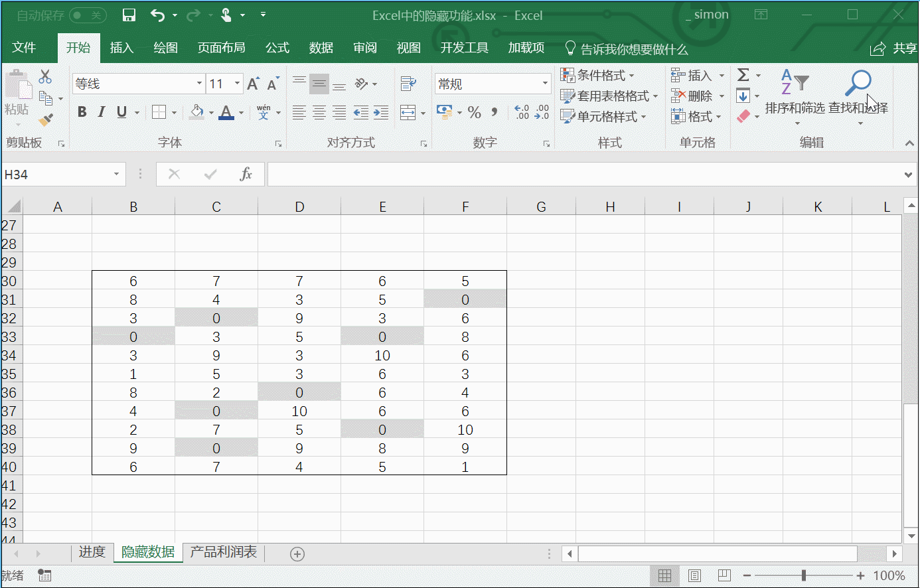Click the Merge and Center icon
Screen dimensions: 920x588
coord(408,112)
